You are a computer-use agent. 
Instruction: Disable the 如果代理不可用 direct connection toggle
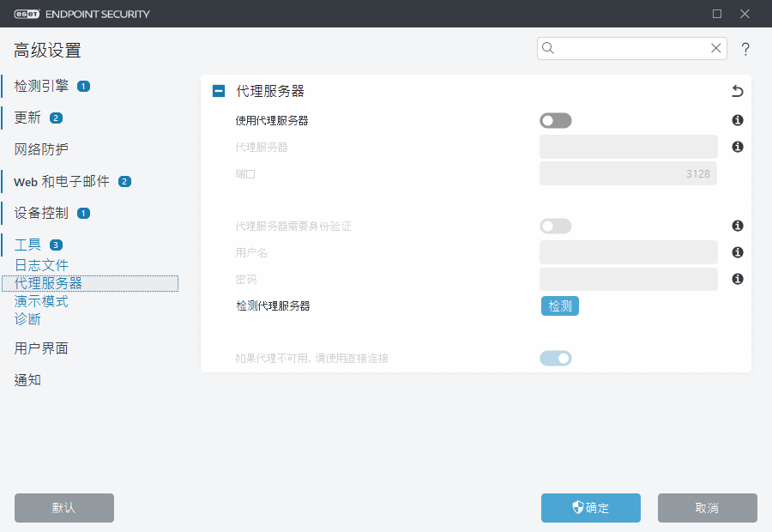(555, 358)
